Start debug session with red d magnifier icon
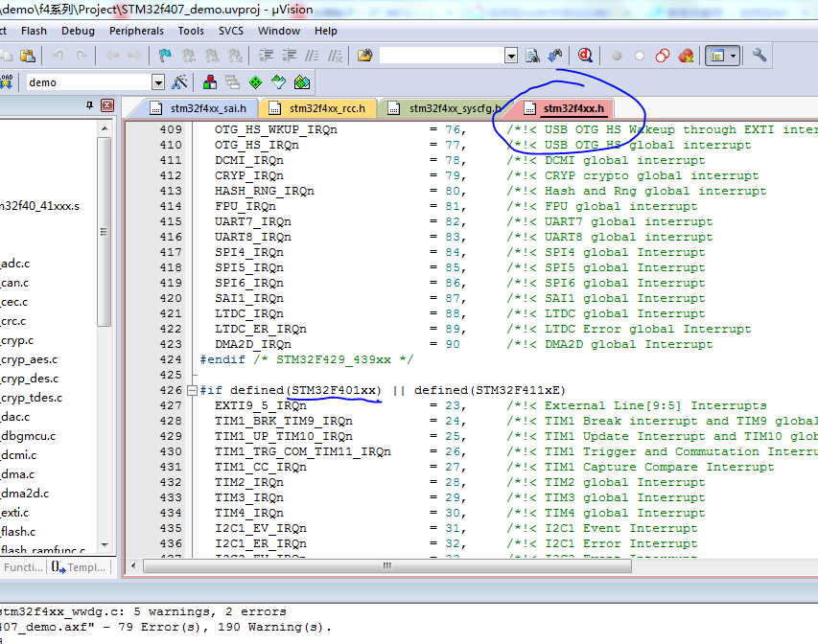818x644 pixels. tap(585, 56)
